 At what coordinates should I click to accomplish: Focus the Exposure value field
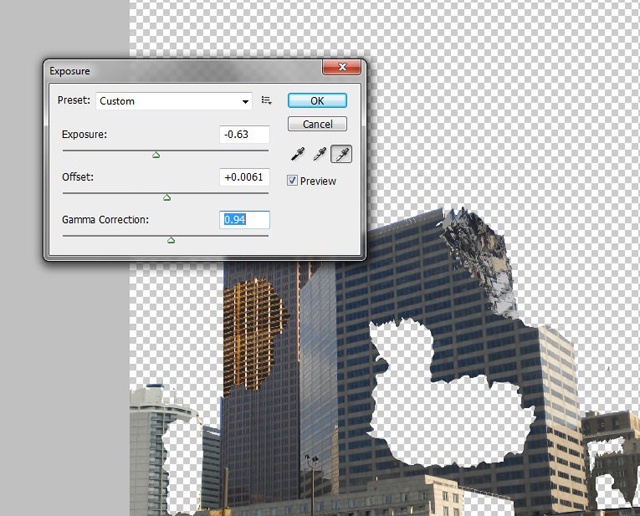(244, 135)
